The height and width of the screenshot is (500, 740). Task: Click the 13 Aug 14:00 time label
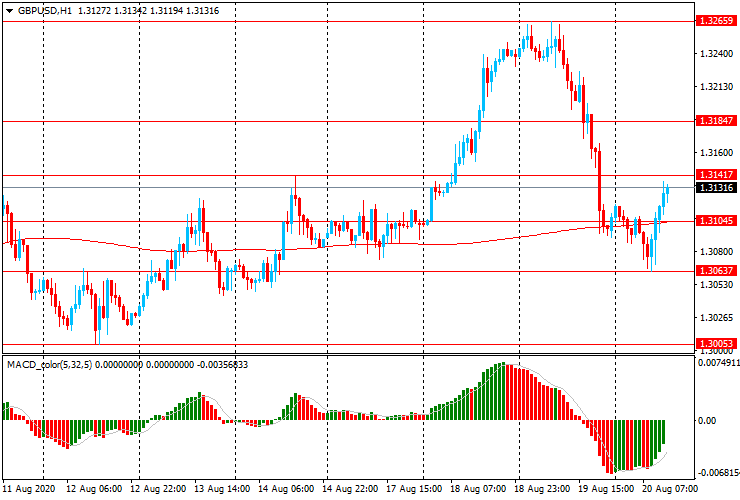click(x=222, y=488)
